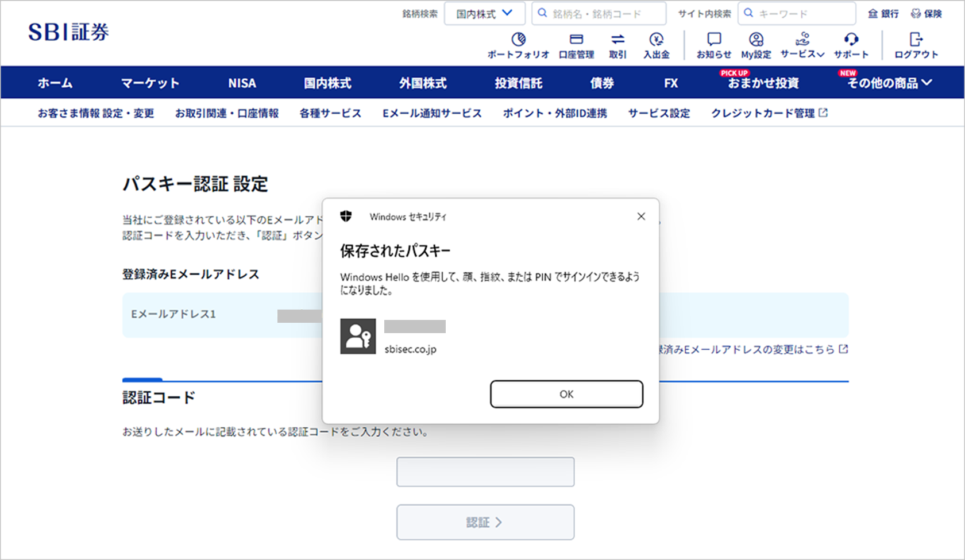The height and width of the screenshot is (560, 965).
Task: Select NISA in the main navigation
Action: pyautogui.click(x=242, y=83)
